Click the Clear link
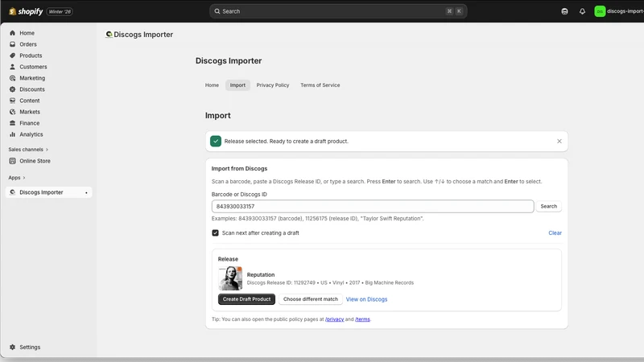 point(555,232)
